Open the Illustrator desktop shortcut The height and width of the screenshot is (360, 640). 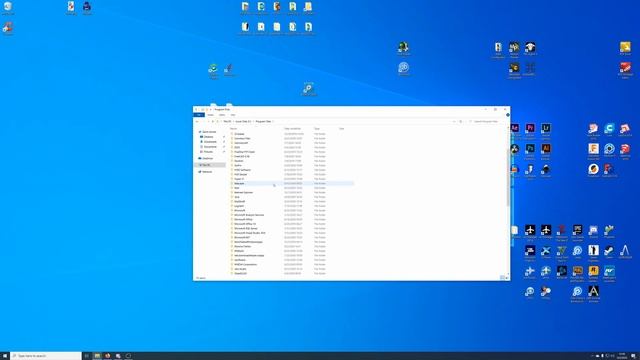tap(546, 150)
